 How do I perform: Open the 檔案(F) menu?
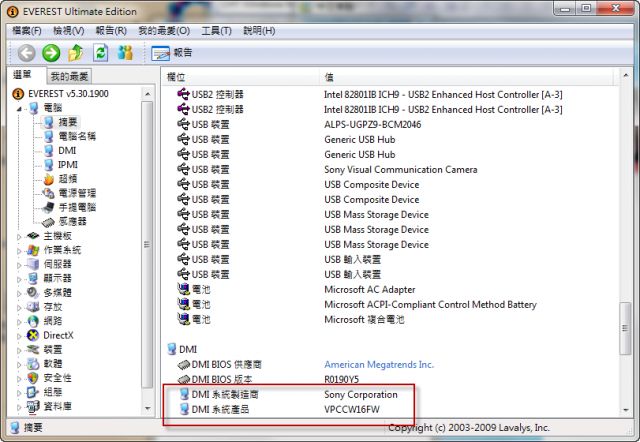coord(27,31)
